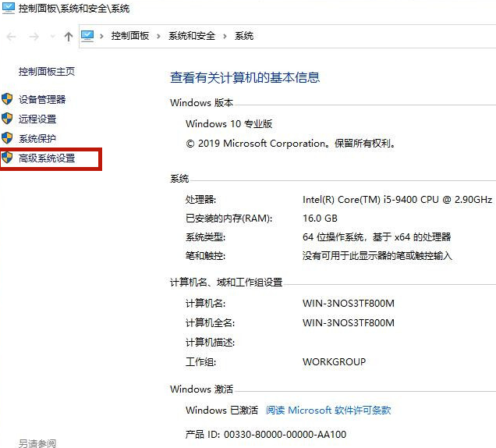Viewport: 496px width, 448px height.
Task: Go up one level with the up arrow
Action: 69,37
